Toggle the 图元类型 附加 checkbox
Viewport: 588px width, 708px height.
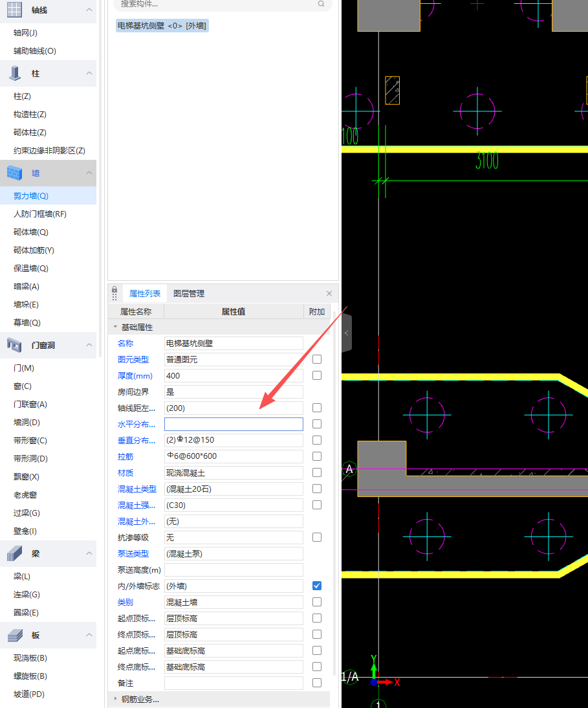(x=317, y=359)
